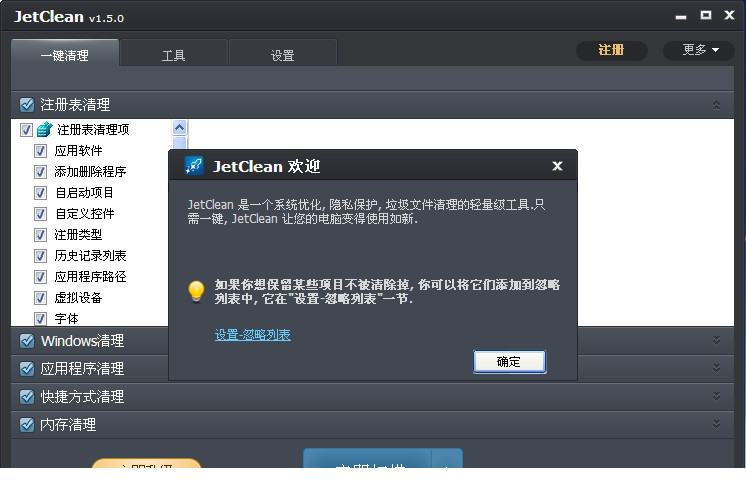Click the JetClean rocket icon in dialog title
The image size is (746, 486).
point(194,166)
